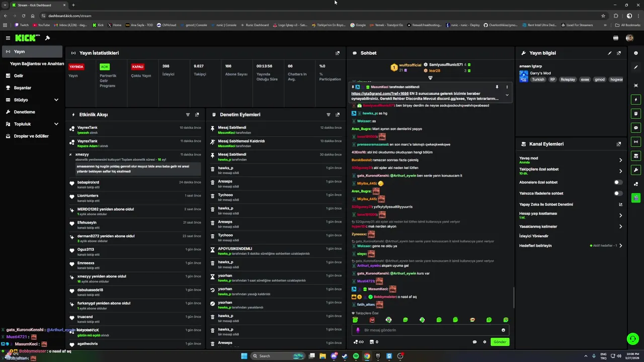This screenshot has height=362, width=644.
Task: Expand the pinned message with chevron
Action: coord(507,95)
